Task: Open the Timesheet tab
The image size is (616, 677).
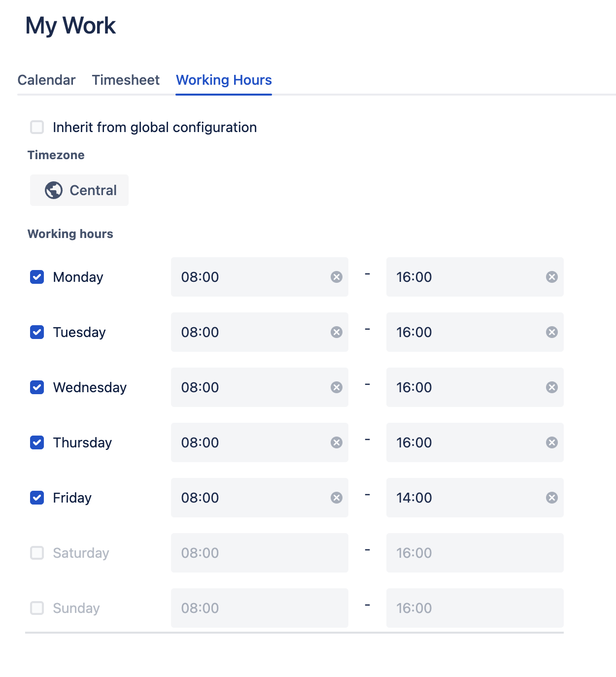Action: coord(126,80)
